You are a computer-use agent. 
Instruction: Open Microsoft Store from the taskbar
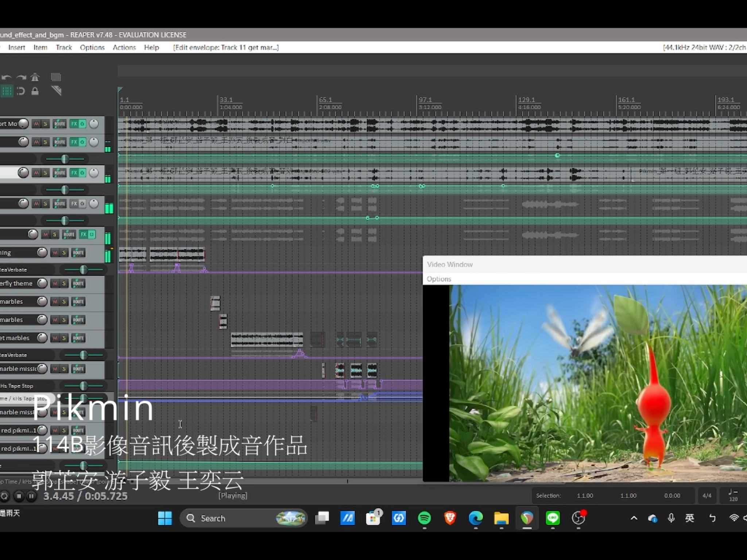[373, 518]
